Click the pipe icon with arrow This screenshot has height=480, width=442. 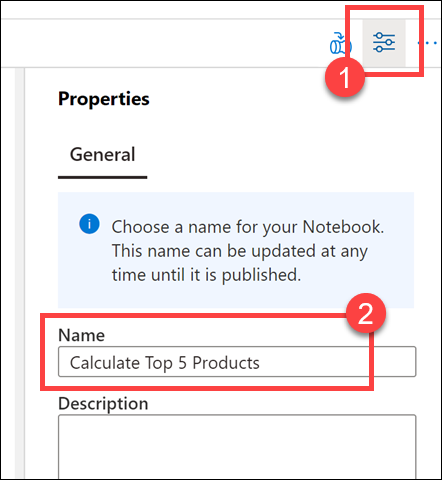point(339,43)
